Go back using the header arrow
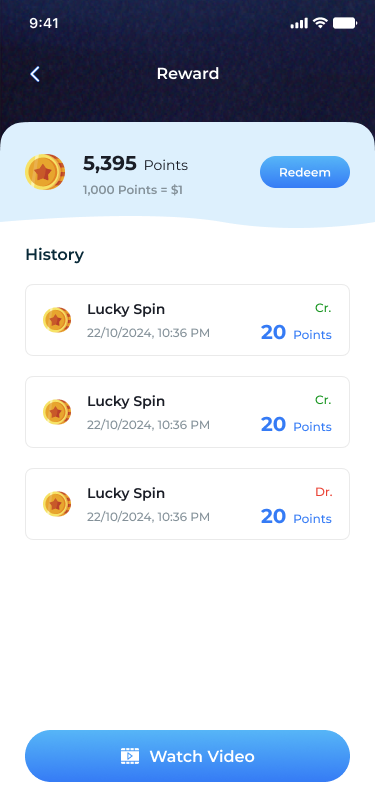 tap(35, 74)
